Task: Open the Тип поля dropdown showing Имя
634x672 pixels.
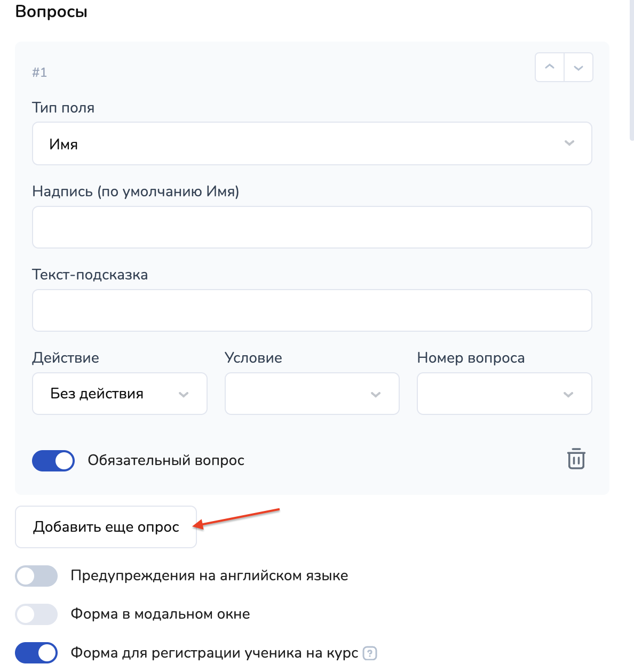Action: [x=312, y=143]
